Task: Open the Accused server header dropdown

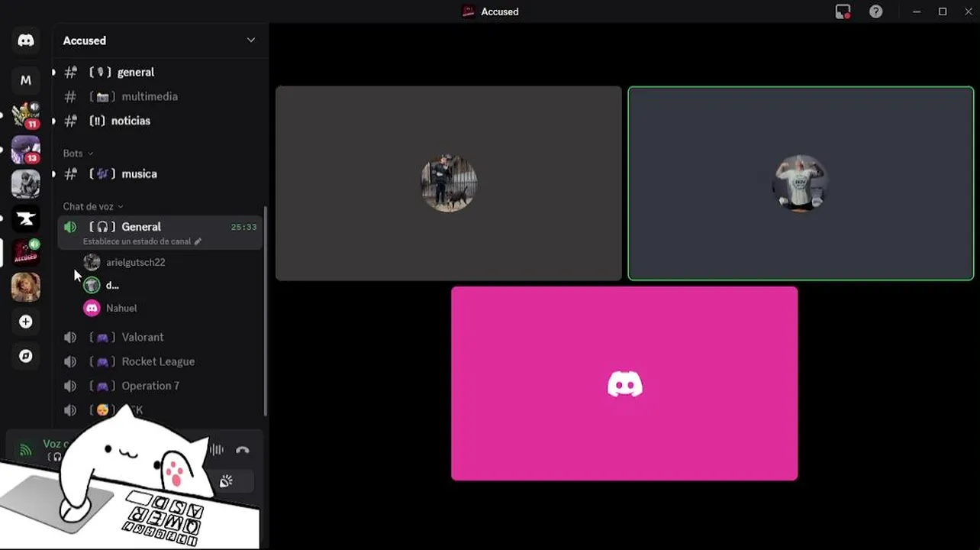Action: [x=160, y=40]
